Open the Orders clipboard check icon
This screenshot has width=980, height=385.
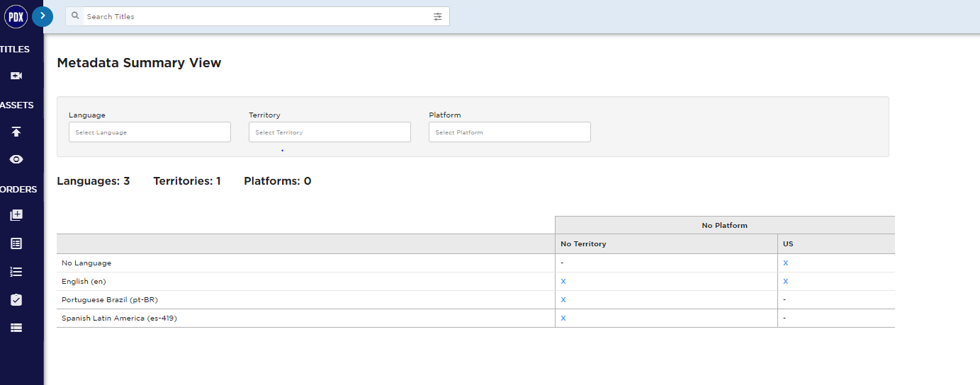(16, 300)
